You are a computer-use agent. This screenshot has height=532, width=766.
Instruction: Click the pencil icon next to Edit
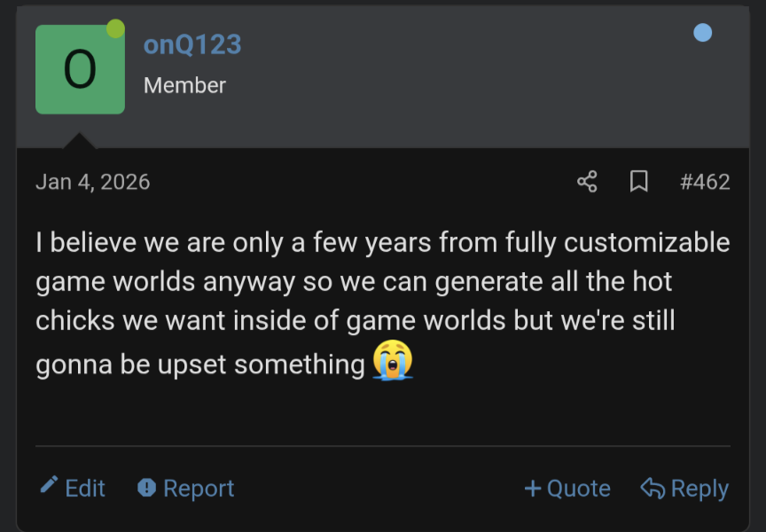pos(49,488)
